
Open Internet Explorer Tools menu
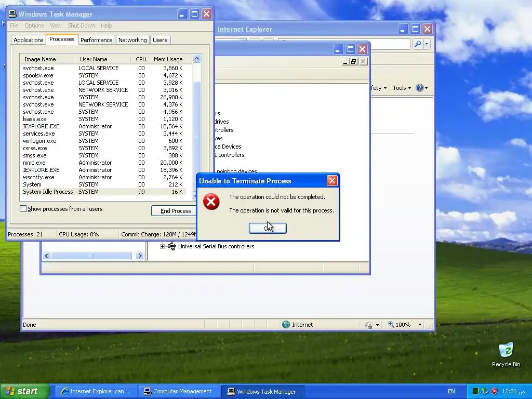tap(402, 88)
